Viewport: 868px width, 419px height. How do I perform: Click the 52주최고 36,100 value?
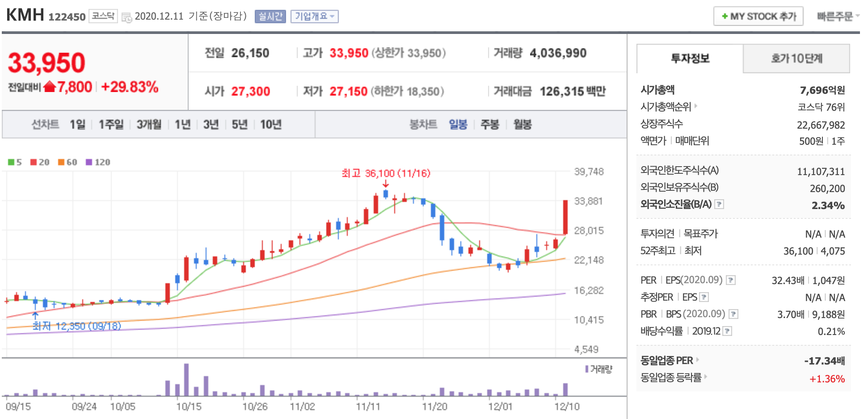coord(798,251)
